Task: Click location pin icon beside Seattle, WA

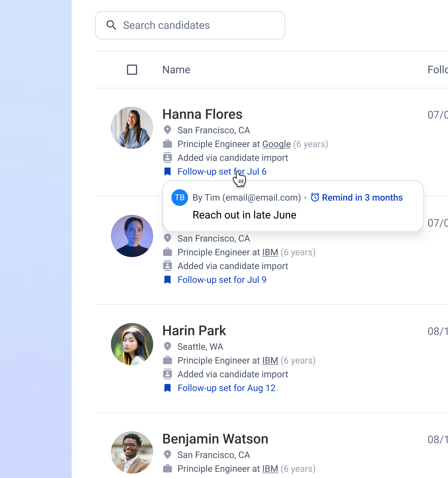Action: click(167, 346)
